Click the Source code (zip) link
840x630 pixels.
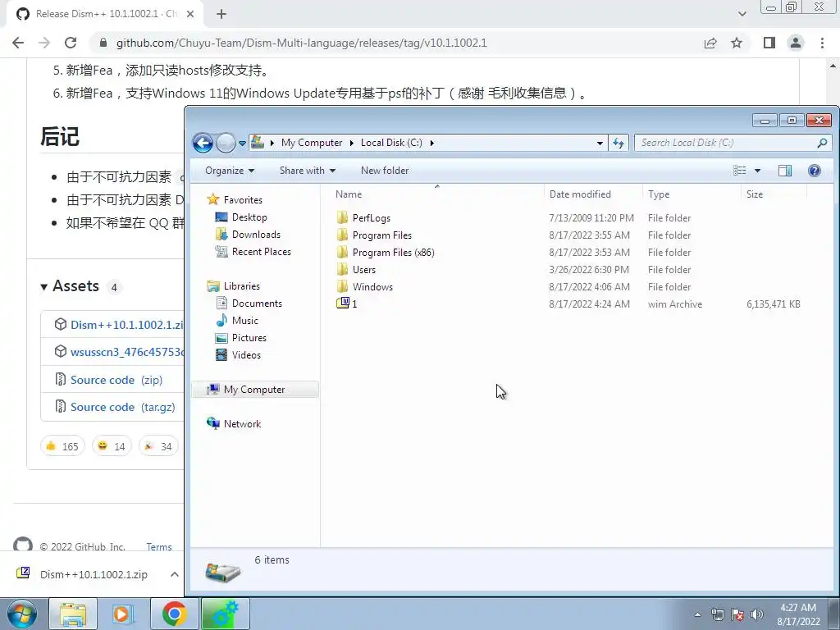tap(116, 380)
